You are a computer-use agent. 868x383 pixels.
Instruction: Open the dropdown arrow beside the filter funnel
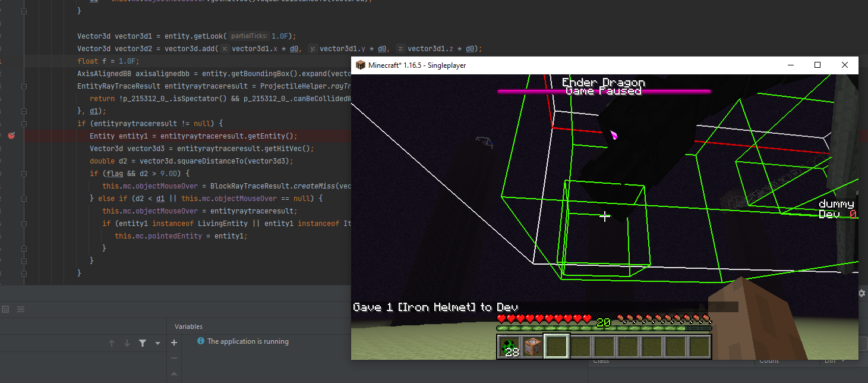coord(156,343)
